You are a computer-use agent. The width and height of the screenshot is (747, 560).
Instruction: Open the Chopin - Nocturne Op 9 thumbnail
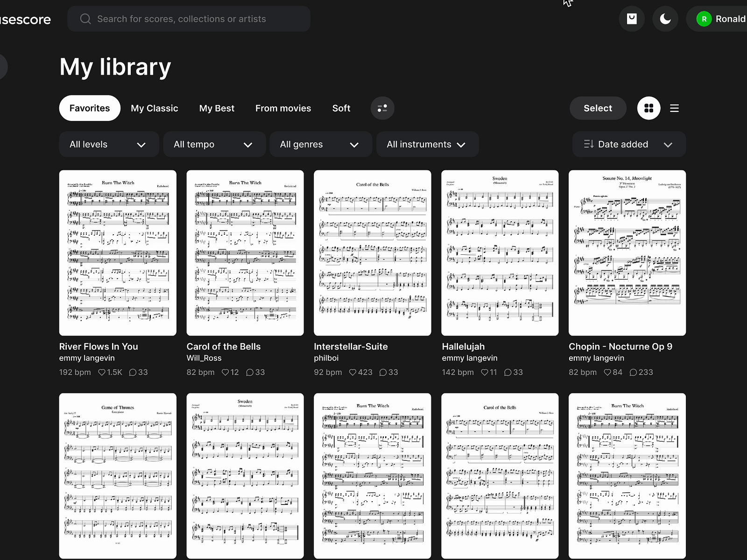click(627, 253)
